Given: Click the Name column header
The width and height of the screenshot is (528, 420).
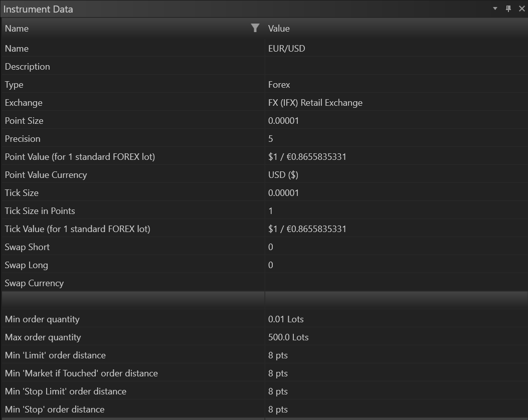Looking at the screenshot, I should [125, 29].
